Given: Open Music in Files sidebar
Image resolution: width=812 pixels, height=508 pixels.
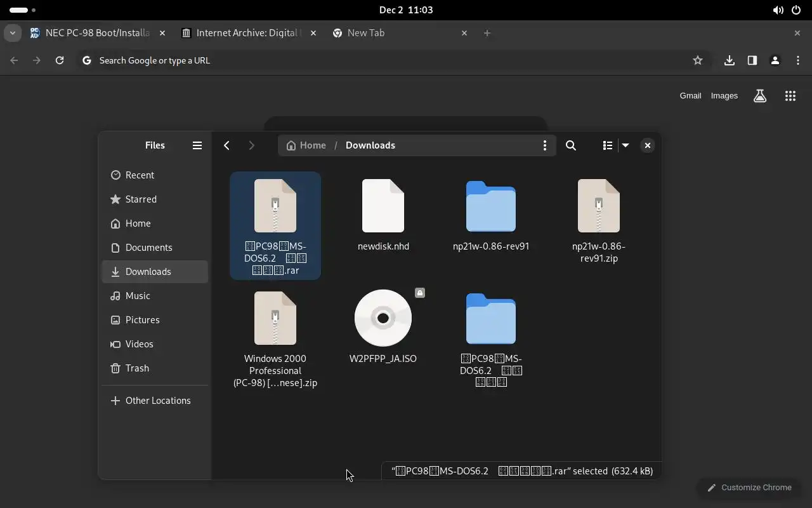Looking at the screenshot, I should [155, 296].
